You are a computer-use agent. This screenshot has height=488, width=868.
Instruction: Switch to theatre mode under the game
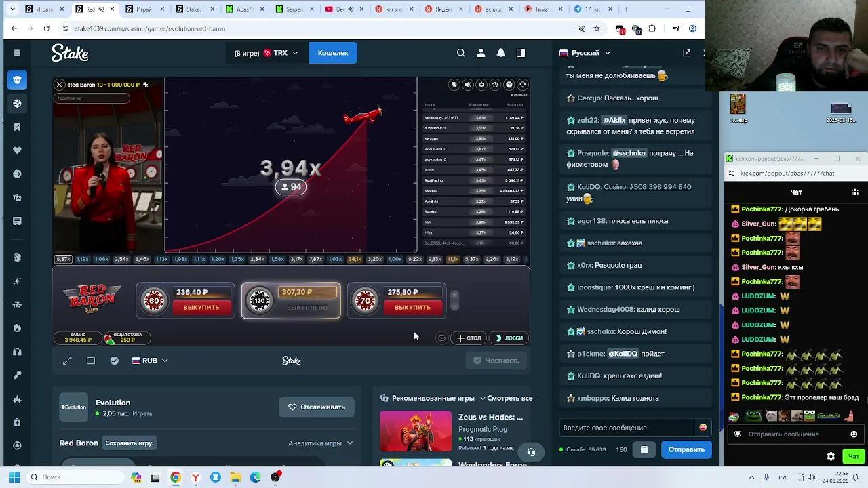(x=91, y=361)
